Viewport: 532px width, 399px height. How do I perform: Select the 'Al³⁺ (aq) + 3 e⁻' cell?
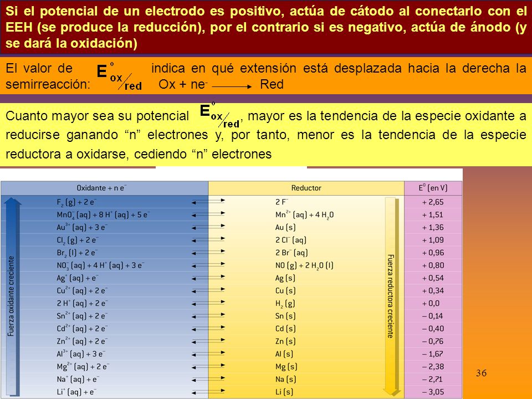[81, 354]
